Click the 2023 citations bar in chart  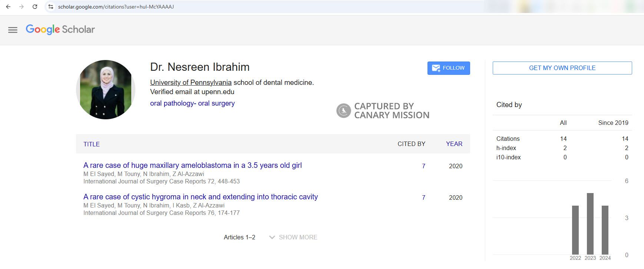click(x=590, y=223)
